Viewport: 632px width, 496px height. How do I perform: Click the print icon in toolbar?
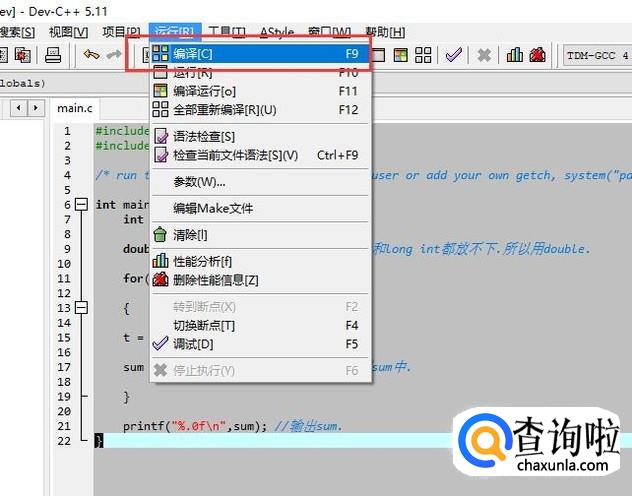pos(54,55)
